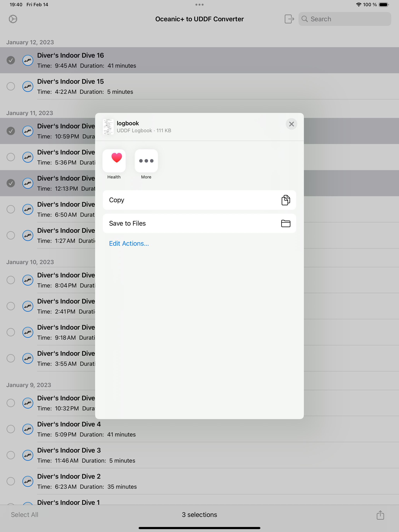Tap the 'January 10, 2023' section header
Screen dimensions: 399x532
click(x=30, y=262)
